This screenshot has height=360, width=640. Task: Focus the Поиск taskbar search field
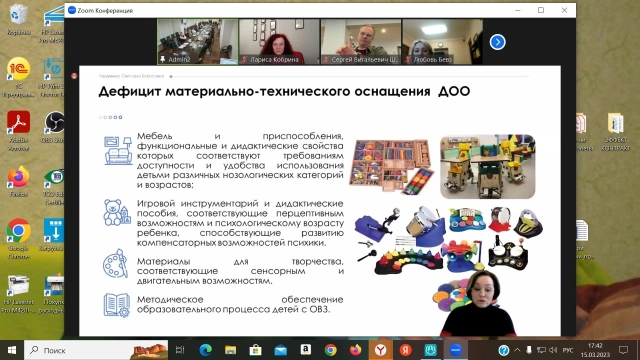pos(96,350)
